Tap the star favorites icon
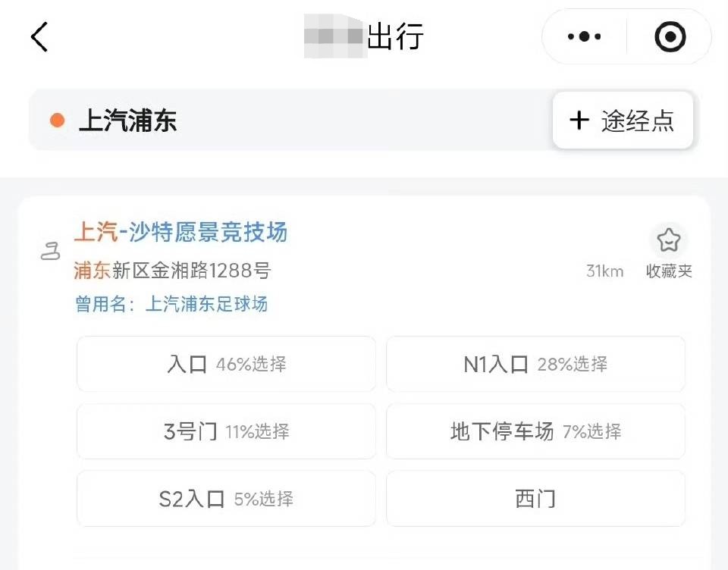The height and width of the screenshot is (570, 728). click(668, 240)
